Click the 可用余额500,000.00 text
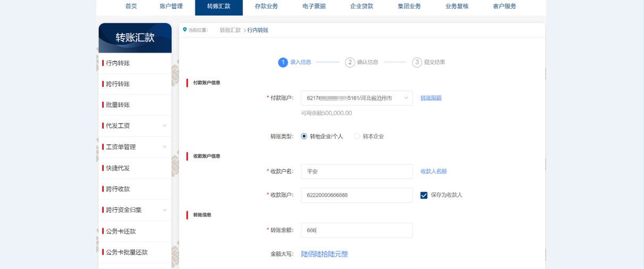Image resolution: width=644 pixels, height=269 pixels. tap(327, 113)
